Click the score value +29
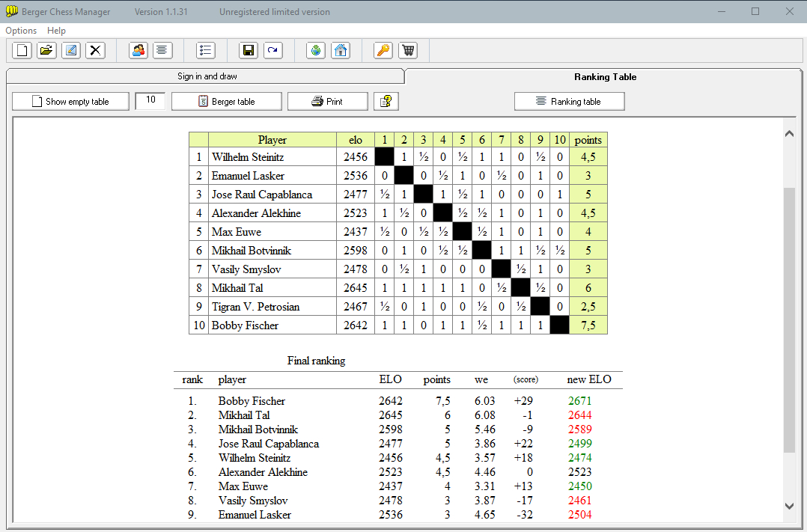The image size is (807, 532). (x=523, y=401)
